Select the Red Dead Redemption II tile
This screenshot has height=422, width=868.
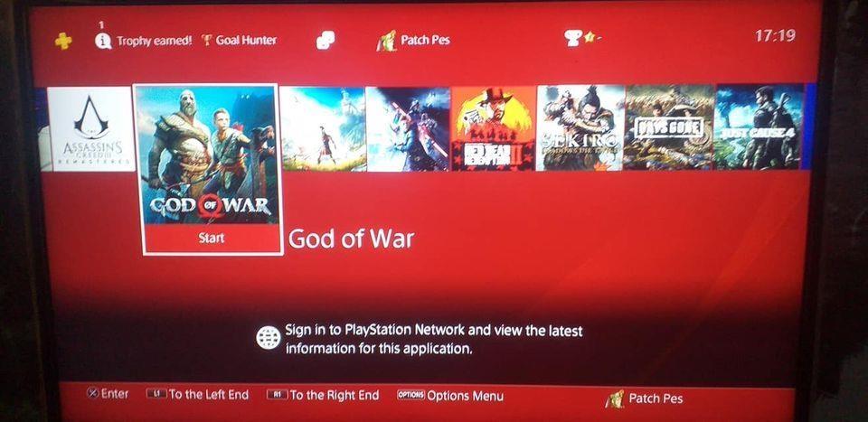[x=494, y=128]
